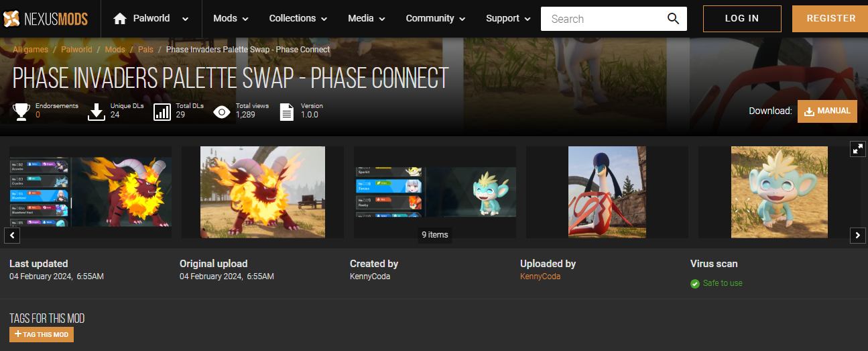Click the Safe to use text

pos(723,283)
